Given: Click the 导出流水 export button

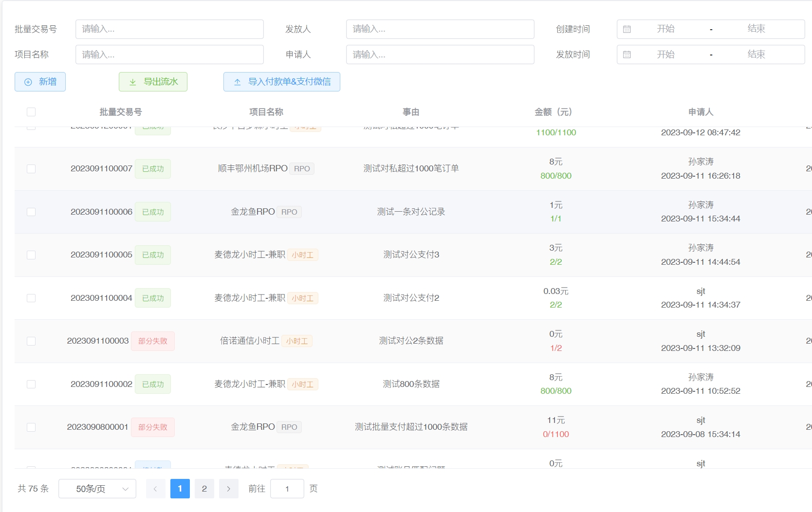Looking at the screenshot, I should (x=153, y=82).
